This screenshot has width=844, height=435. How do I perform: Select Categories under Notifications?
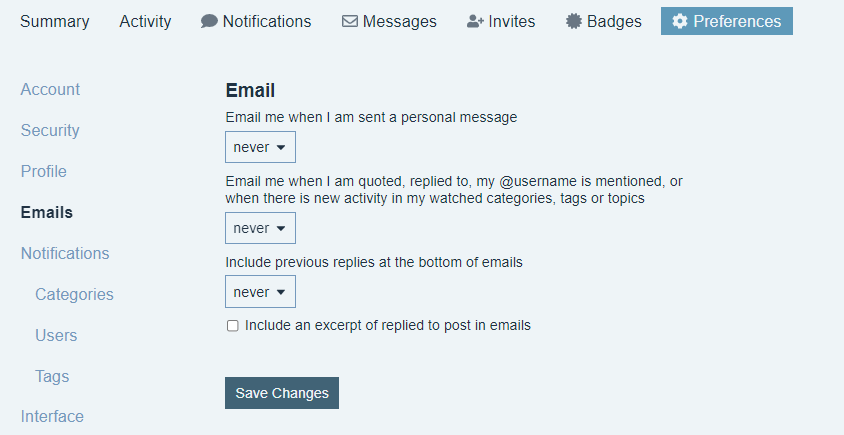pos(74,294)
